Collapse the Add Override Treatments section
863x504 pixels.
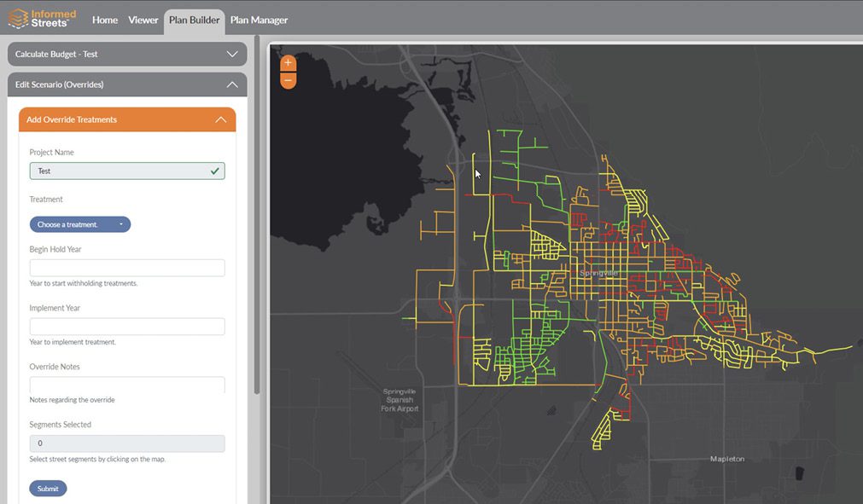[x=220, y=120]
